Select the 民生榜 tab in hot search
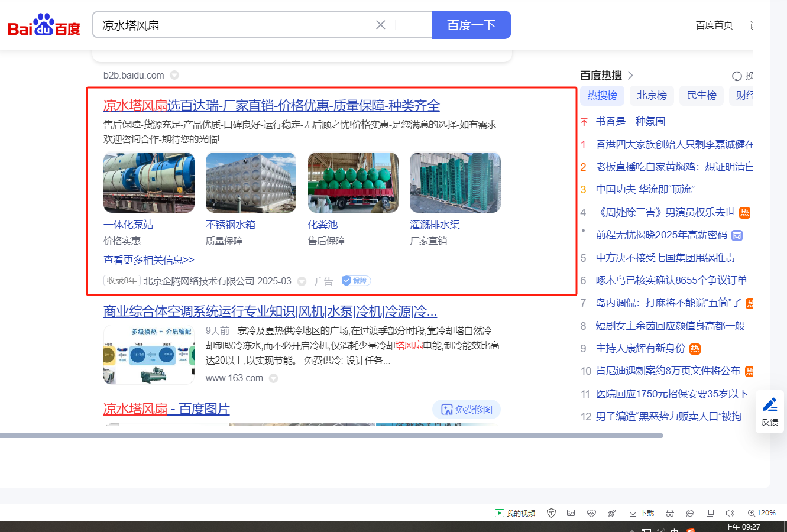Viewport: 787px width, 532px height. pos(701,95)
